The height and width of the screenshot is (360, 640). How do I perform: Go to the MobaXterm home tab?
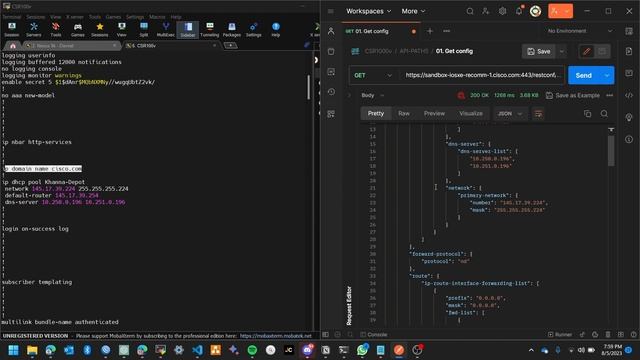(x=13, y=46)
